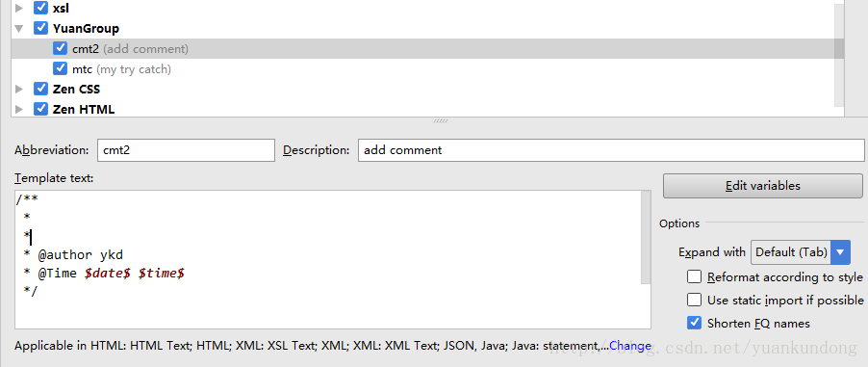Uncheck the xsl group checkbox
Image resolution: width=868 pixels, height=367 pixels.
[x=40, y=8]
